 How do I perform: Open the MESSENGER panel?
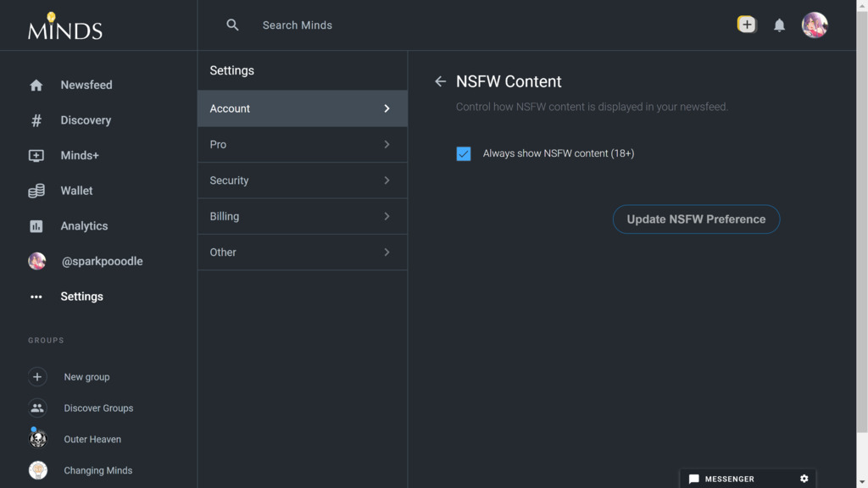pos(730,480)
